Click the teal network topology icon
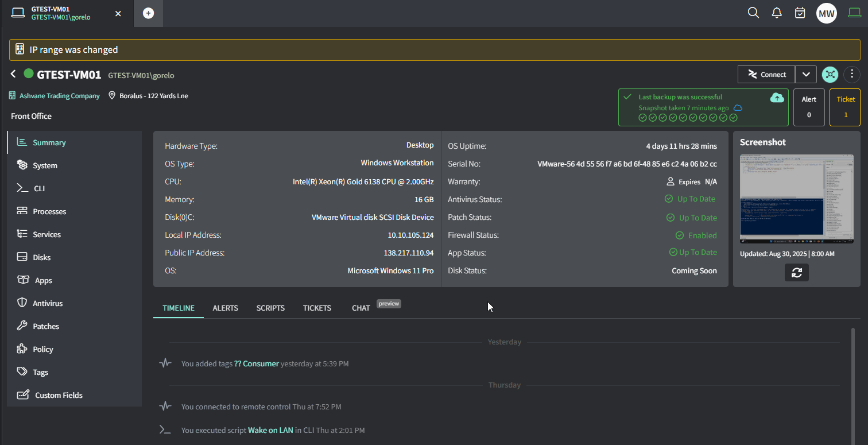Image resolution: width=868 pixels, height=445 pixels. tap(830, 74)
